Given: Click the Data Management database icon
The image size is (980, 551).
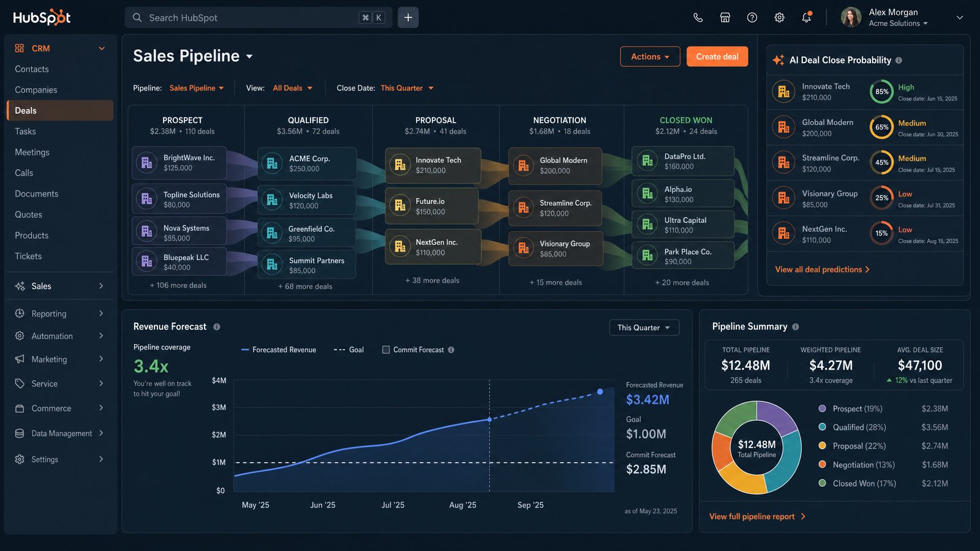Looking at the screenshot, I should [x=20, y=433].
